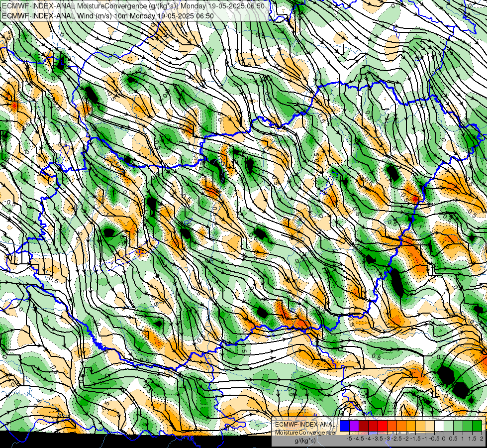Click the '-0.5' tick label on the legend scale
Viewport: 487px width, 448px height.
click(x=434, y=439)
